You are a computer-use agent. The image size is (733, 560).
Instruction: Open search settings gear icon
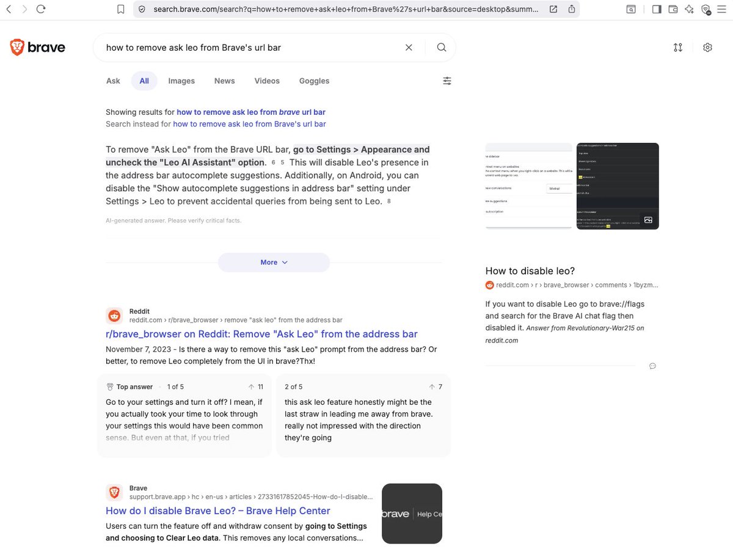707,48
